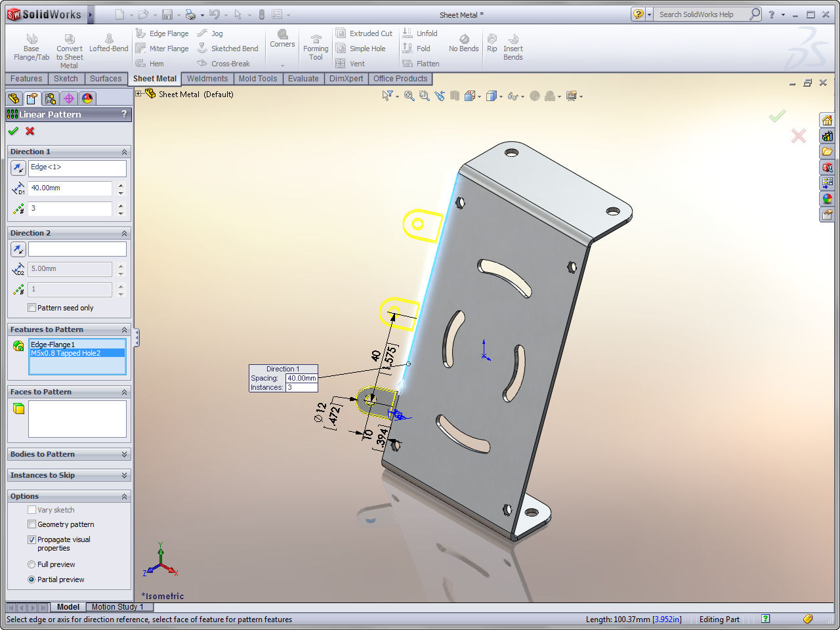840x630 pixels.
Task: Click the Extruded Cut tool
Action: (x=364, y=33)
